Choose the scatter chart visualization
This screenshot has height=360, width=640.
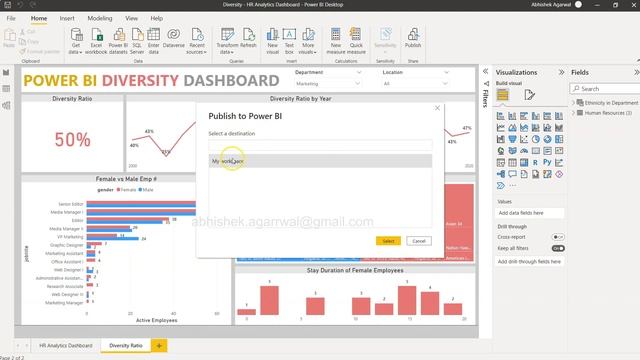tap(524, 139)
